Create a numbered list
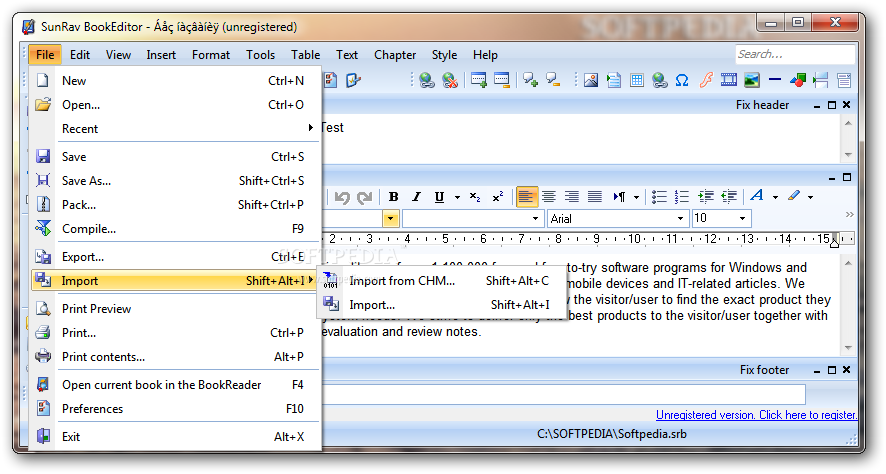 click(682, 197)
